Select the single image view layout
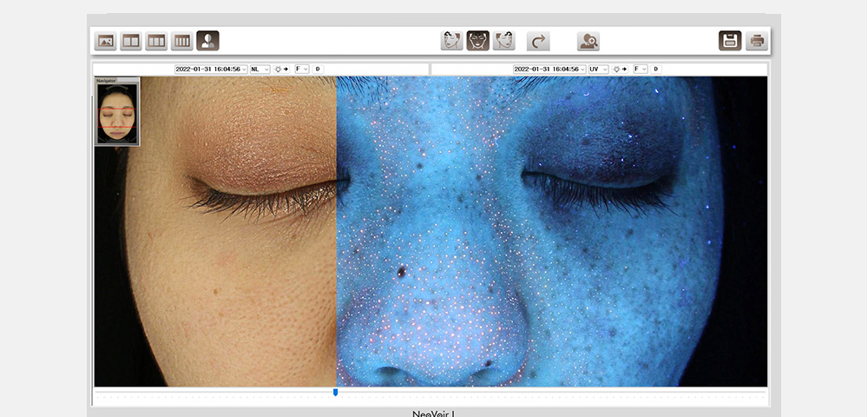The height and width of the screenshot is (417, 868). (x=106, y=41)
